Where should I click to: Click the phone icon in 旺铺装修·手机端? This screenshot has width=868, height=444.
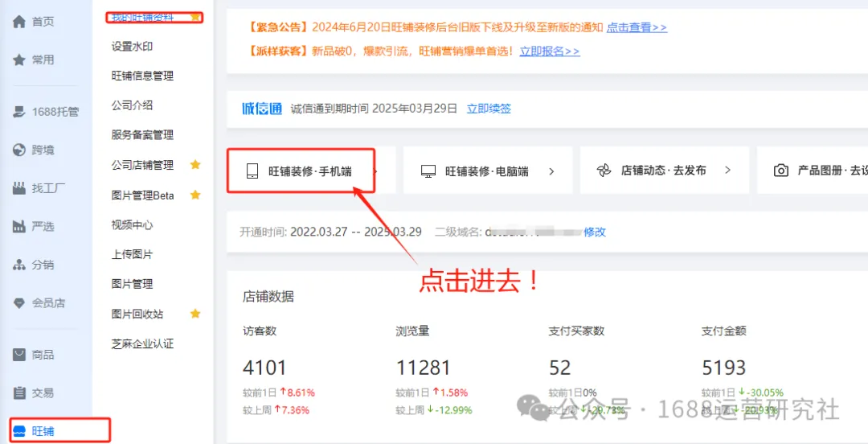click(252, 171)
